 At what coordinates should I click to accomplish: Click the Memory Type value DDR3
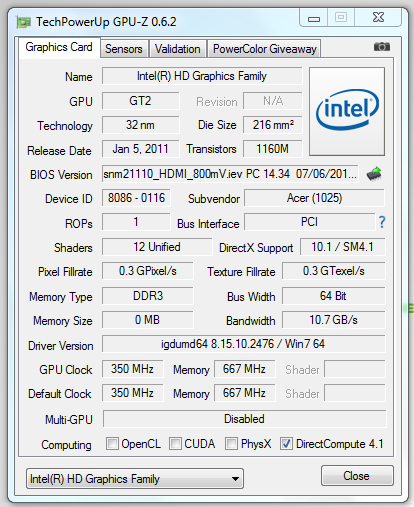pyautogui.click(x=148, y=296)
